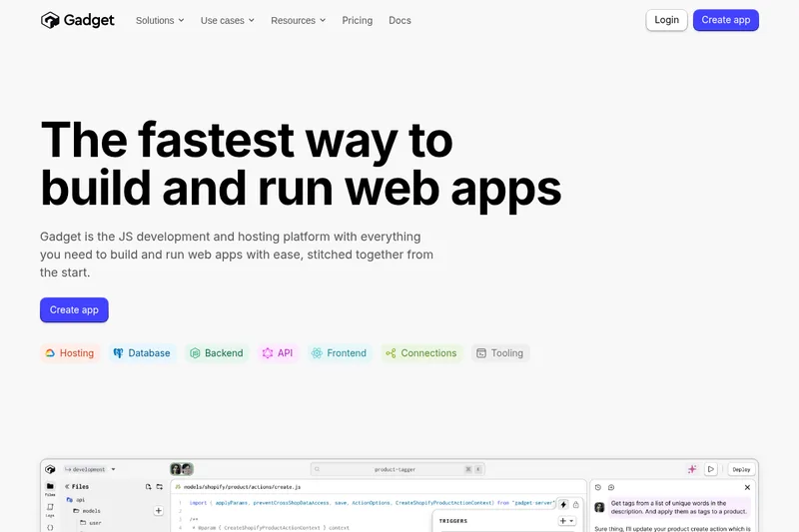The width and height of the screenshot is (799, 532).
Task: Click the Deploy button in the editor
Action: point(741,469)
